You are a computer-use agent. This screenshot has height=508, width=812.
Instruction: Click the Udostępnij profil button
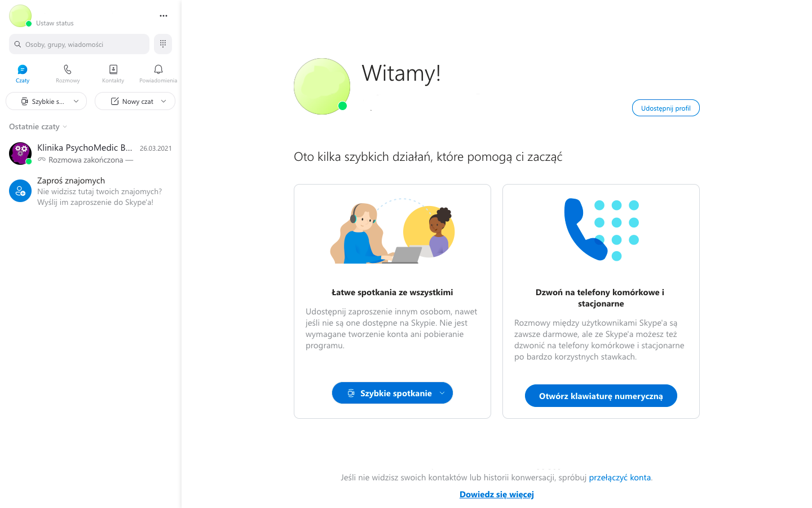pos(665,108)
